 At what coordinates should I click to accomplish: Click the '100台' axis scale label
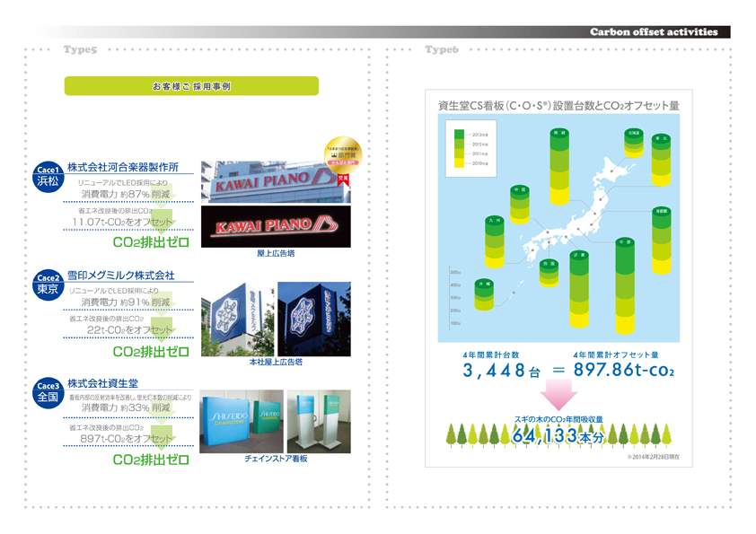pos(455,323)
